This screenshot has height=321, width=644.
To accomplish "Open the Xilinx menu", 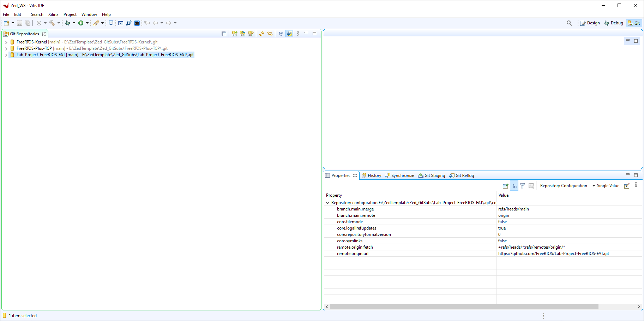I will [53, 14].
